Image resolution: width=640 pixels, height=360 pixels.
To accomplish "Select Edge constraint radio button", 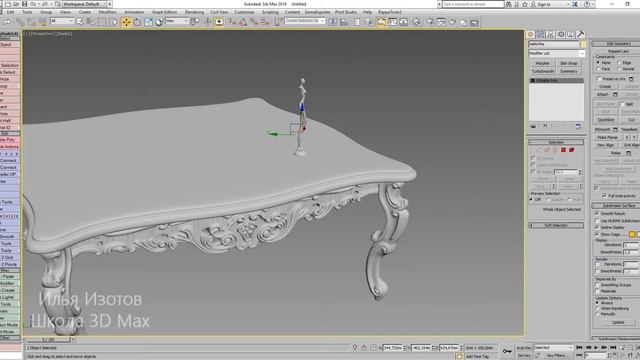I will (619, 63).
